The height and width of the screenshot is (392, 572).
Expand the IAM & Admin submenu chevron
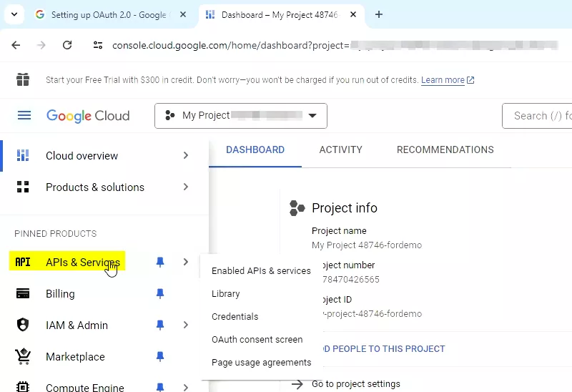[186, 325]
